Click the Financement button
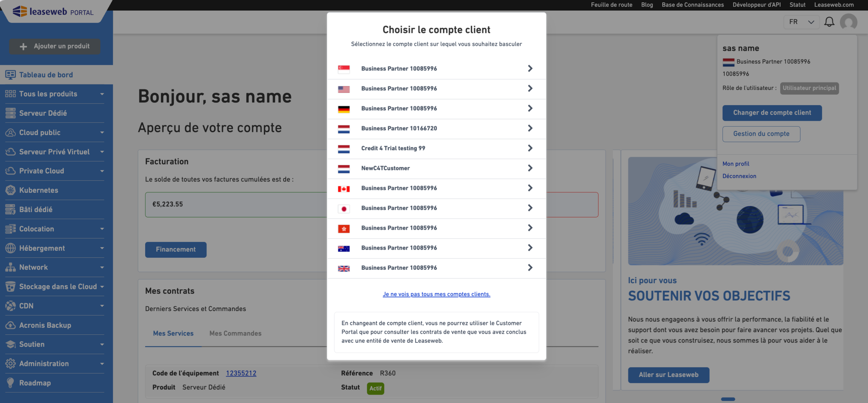Viewport: 868px width, 403px height. [176, 250]
